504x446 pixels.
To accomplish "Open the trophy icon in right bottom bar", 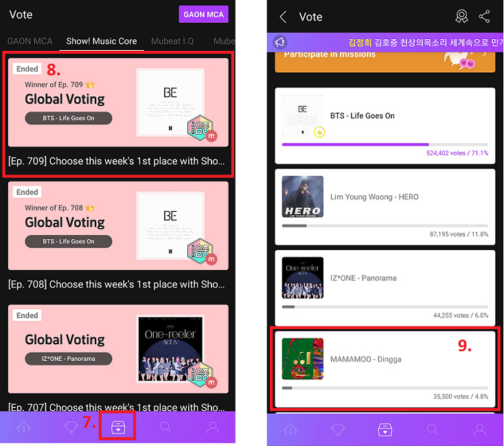I will (x=338, y=430).
